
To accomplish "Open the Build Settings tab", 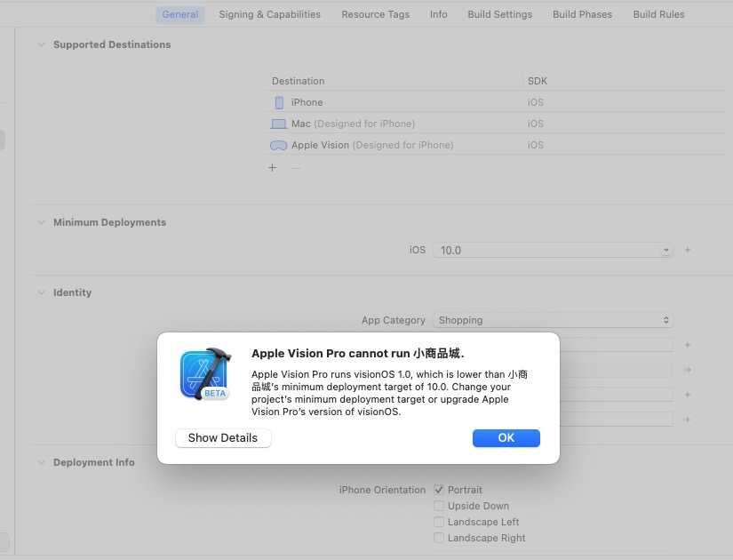I will (499, 14).
